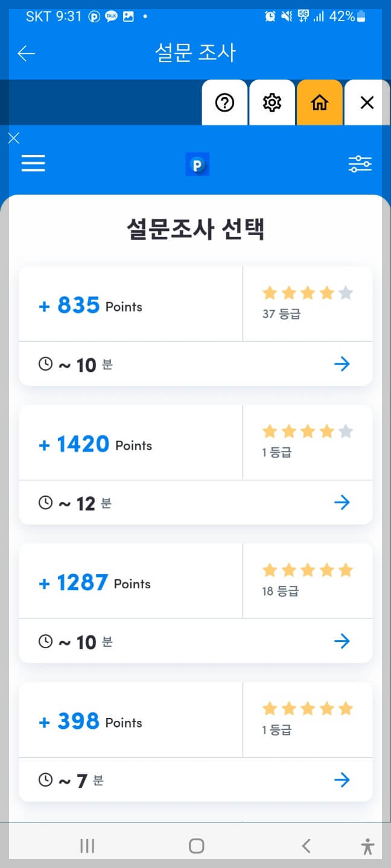Close the overlay with the white X button
Image resolution: width=391 pixels, height=868 pixels.
pos(366,102)
